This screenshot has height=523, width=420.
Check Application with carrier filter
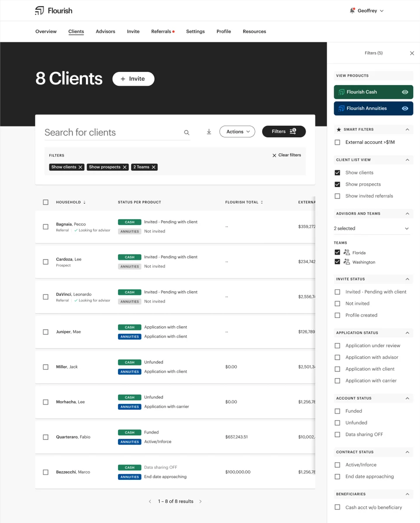tap(337, 381)
